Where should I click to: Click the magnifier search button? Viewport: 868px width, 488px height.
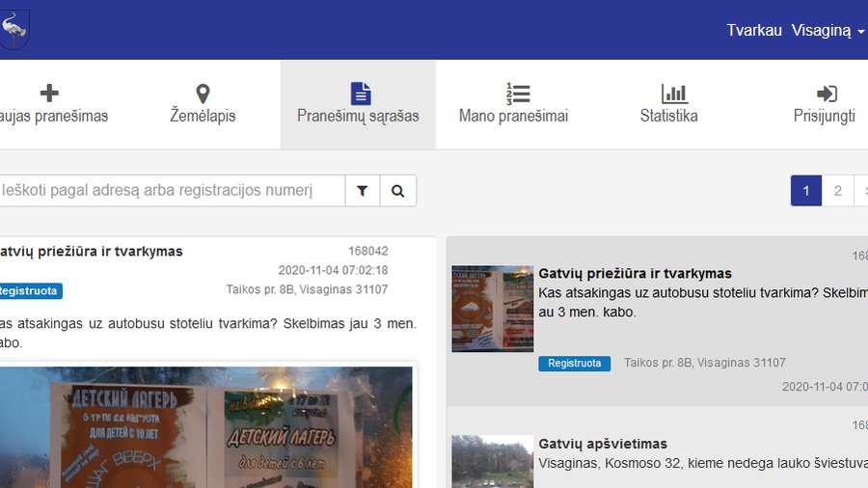(x=397, y=191)
